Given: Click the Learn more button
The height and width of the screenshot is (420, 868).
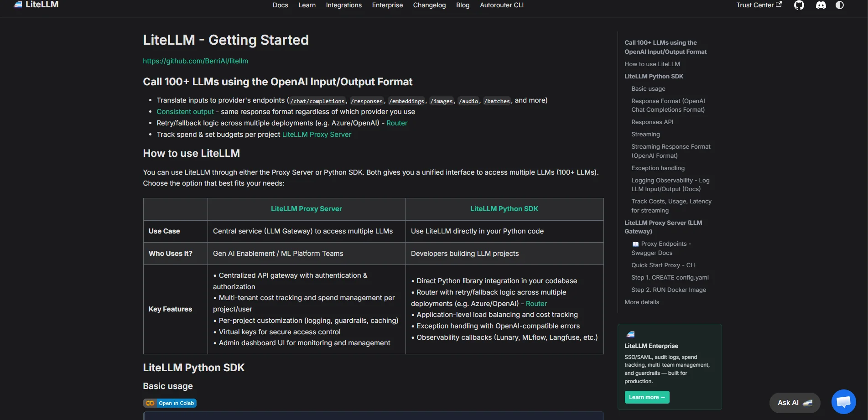Looking at the screenshot, I should (647, 397).
